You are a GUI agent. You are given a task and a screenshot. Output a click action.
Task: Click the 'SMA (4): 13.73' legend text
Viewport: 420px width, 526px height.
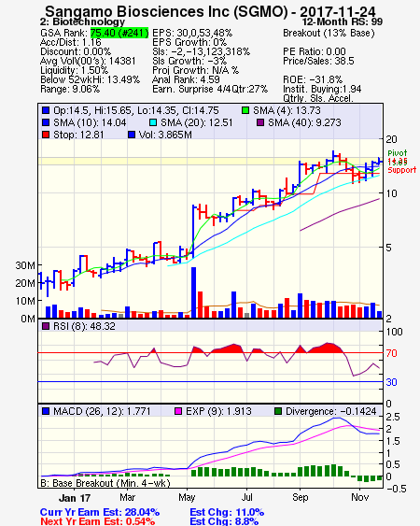287,110
